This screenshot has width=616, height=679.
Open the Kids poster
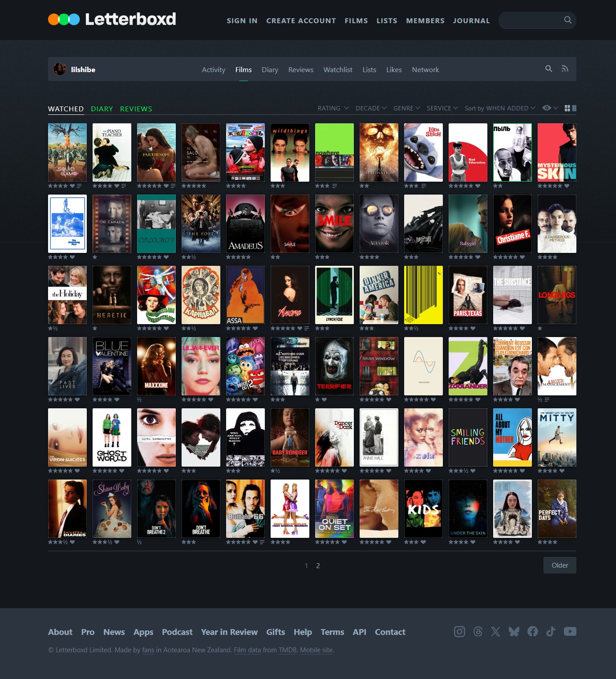coord(423,508)
